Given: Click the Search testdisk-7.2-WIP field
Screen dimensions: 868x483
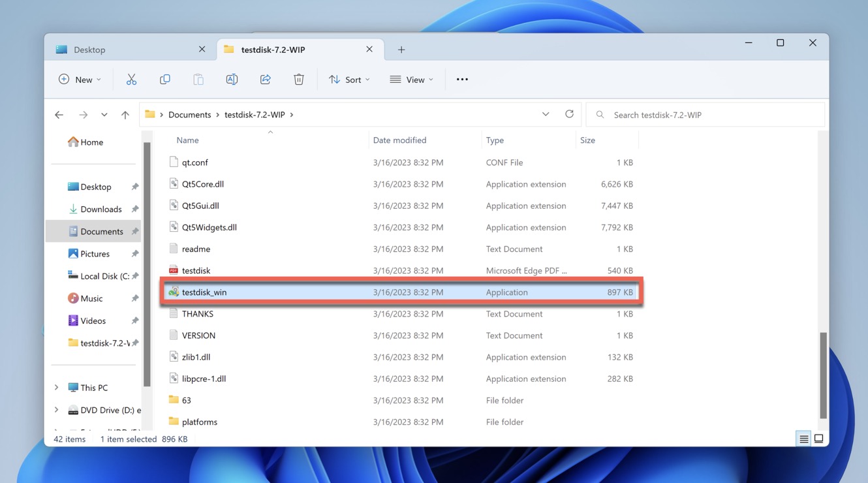Looking at the screenshot, I should point(705,115).
